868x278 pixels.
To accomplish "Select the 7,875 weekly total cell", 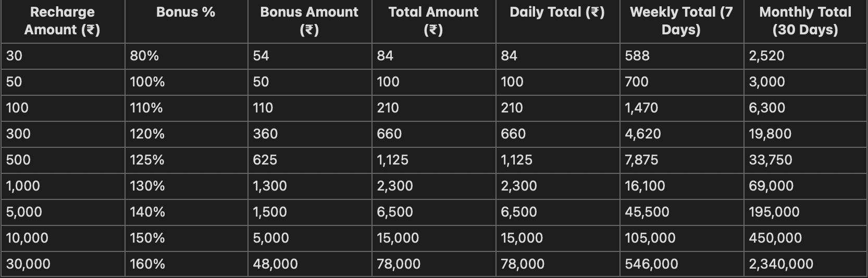I will click(641, 160).
